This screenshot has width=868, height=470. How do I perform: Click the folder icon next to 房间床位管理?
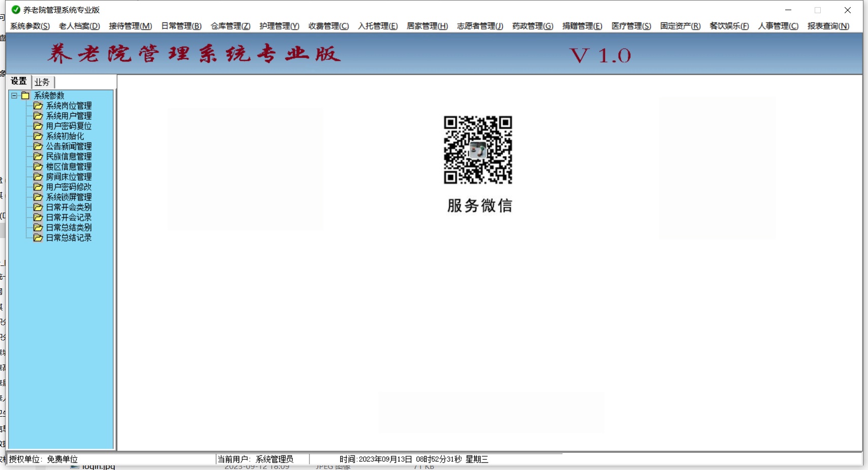[38, 177]
